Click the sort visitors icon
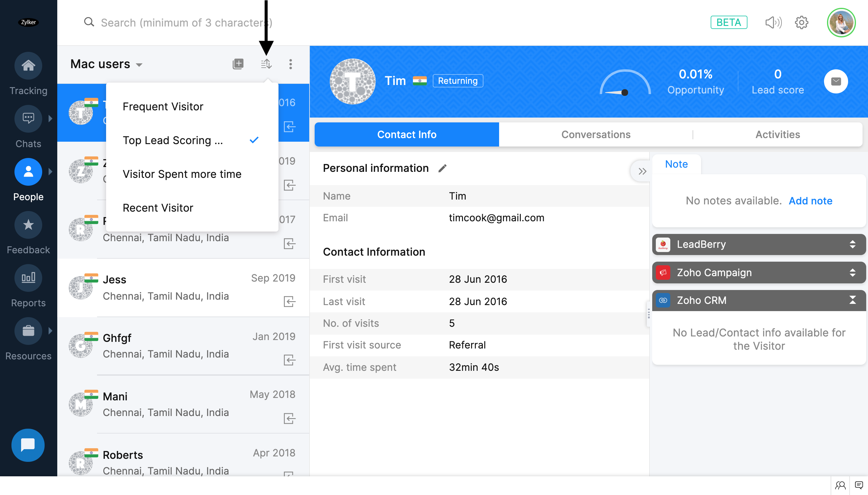 click(266, 64)
